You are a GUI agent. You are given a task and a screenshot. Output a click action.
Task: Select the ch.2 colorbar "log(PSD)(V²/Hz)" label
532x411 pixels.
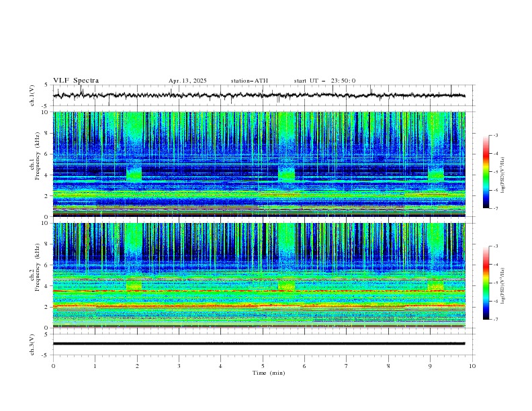pyautogui.click(x=502, y=285)
